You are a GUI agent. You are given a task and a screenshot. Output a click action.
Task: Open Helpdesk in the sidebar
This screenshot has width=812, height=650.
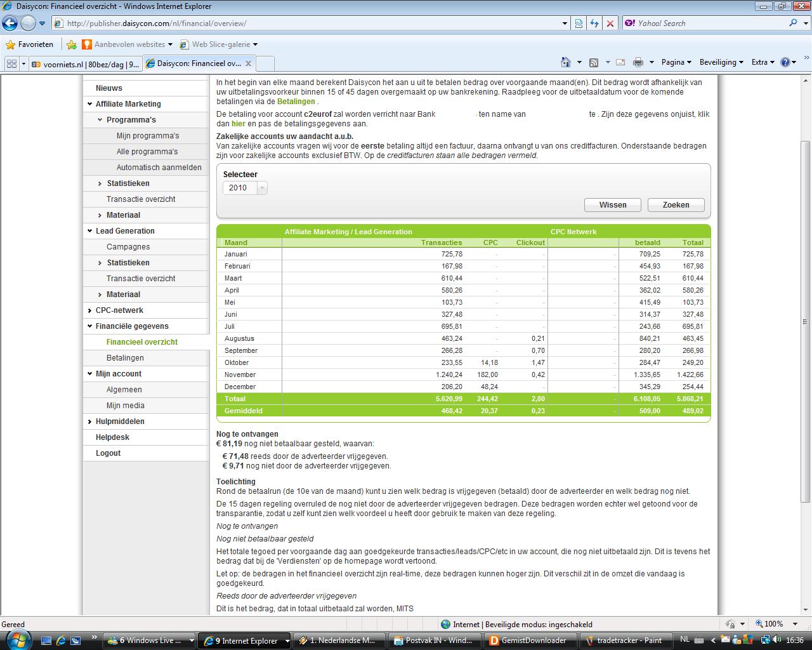(112, 437)
